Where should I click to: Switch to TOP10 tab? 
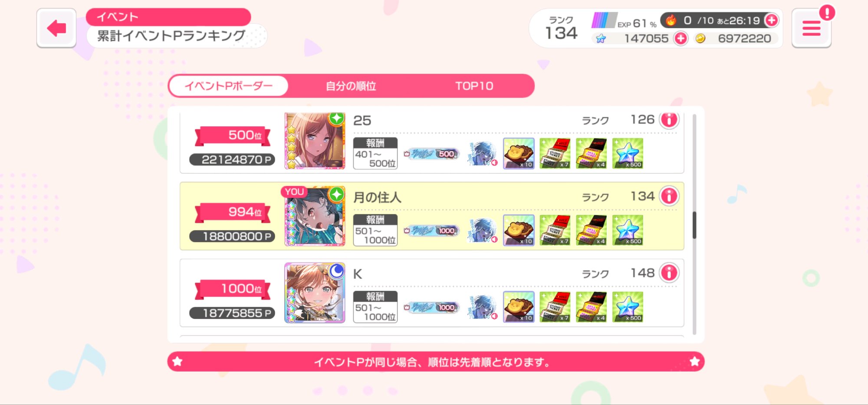pyautogui.click(x=474, y=86)
